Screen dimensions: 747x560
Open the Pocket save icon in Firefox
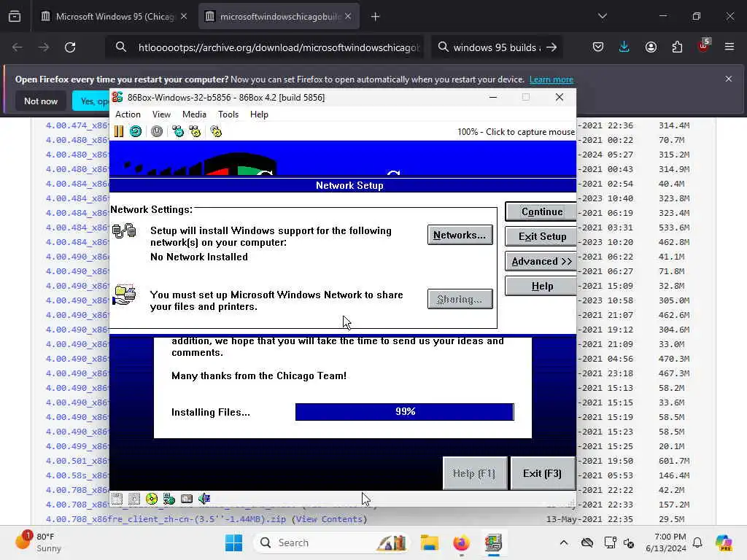point(598,47)
